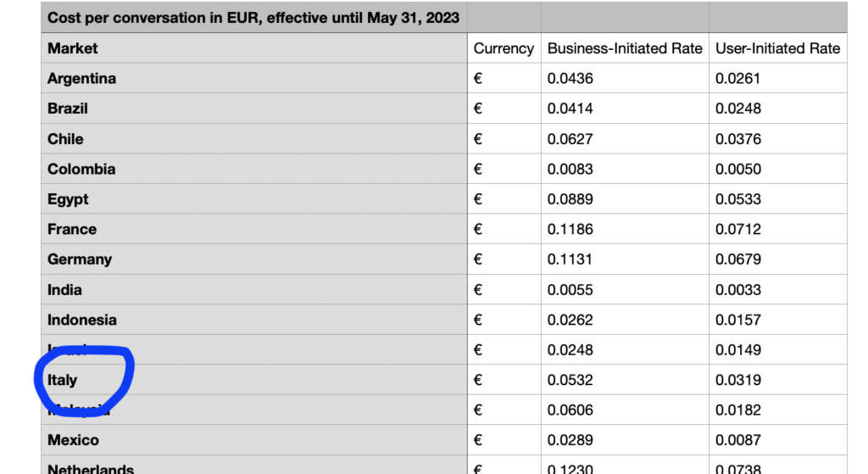This screenshot has width=868, height=474.
Task: Select the Currency column header
Action: [504, 48]
